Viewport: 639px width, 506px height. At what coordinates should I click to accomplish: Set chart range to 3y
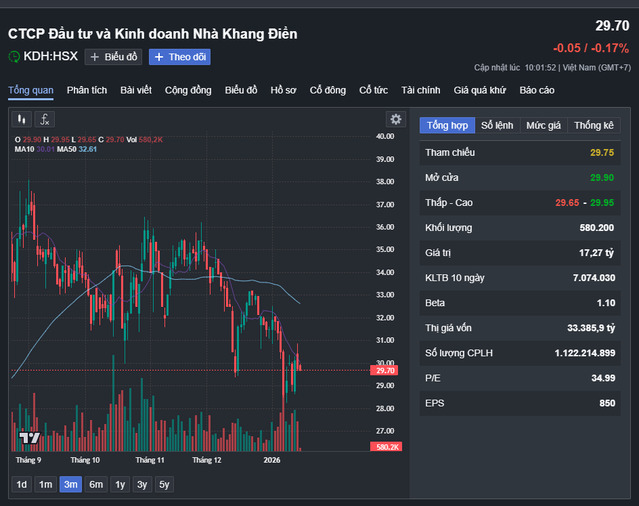[142, 484]
